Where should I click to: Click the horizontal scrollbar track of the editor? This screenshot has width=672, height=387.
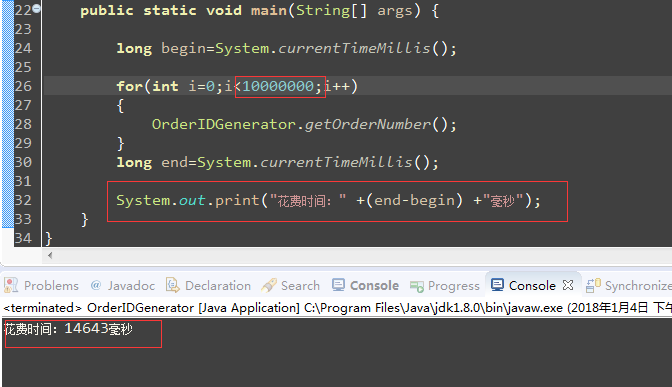pos(363,255)
